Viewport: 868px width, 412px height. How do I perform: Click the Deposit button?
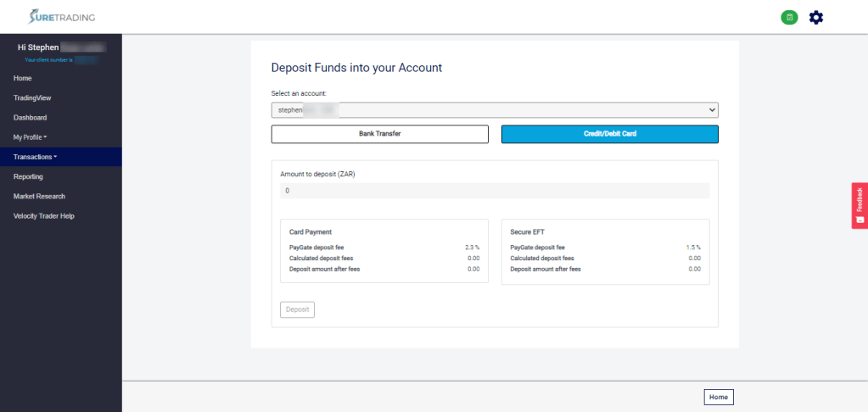(x=297, y=309)
